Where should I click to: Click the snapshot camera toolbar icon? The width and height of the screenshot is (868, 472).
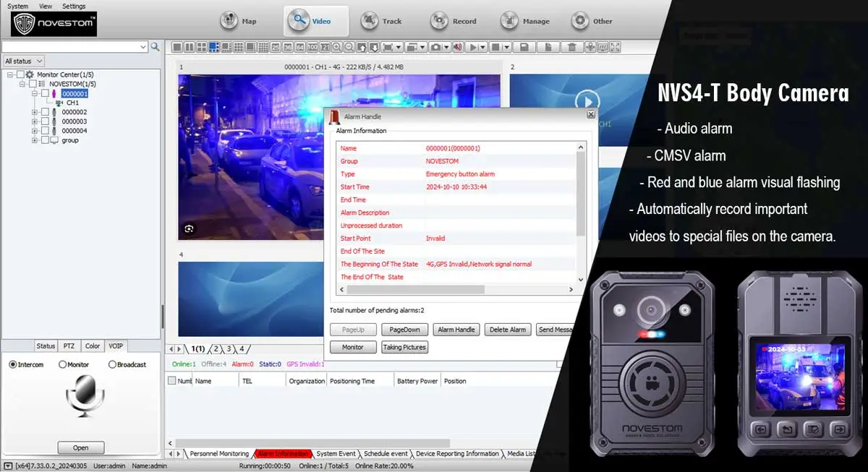tap(435, 47)
